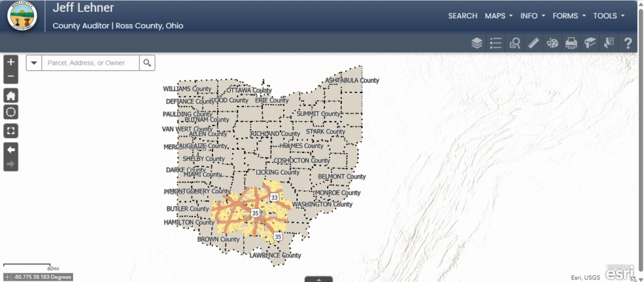
Task: Open the SEARCH menu item
Action: pyautogui.click(x=462, y=16)
